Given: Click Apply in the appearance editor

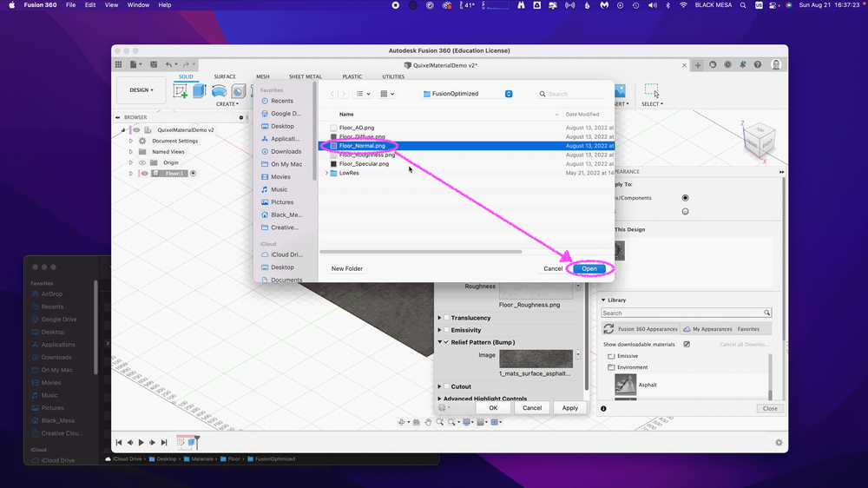Looking at the screenshot, I should click(x=570, y=408).
